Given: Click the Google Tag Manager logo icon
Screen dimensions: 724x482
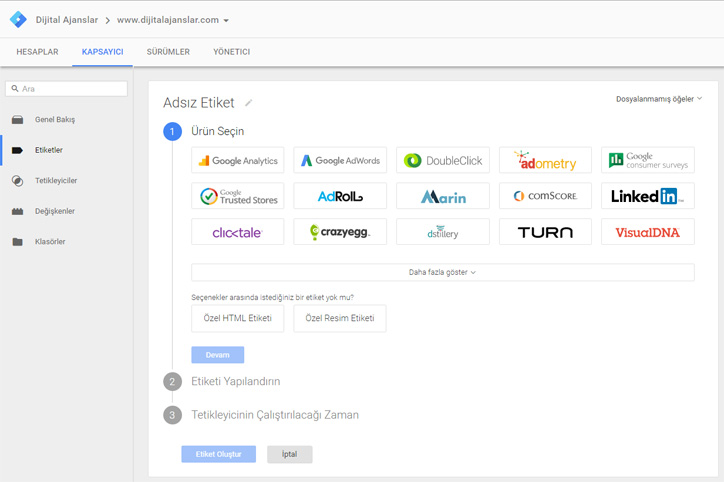Looking at the screenshot, I should pos(18,19).
